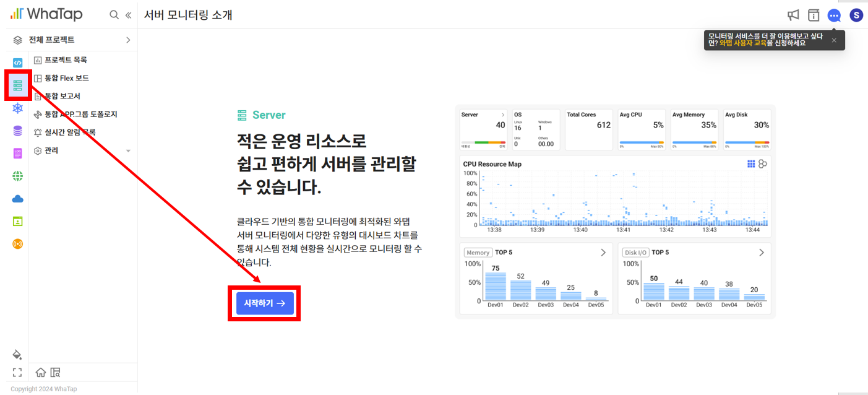This screenshot has width=868, height=395.
Task: Click the 서버 모니터링 소개 page title
Action: pyautogui.click(x=188, y=15)
